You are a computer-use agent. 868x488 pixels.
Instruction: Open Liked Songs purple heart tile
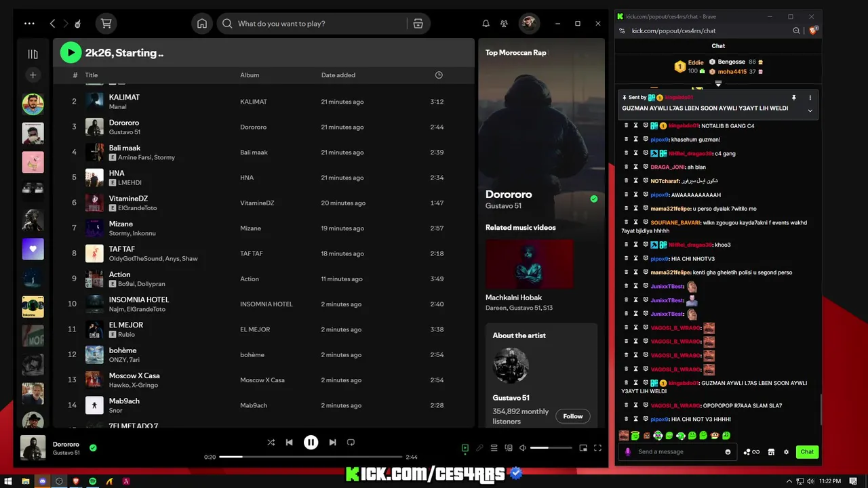pyautogui.click(x=33, y=249)
